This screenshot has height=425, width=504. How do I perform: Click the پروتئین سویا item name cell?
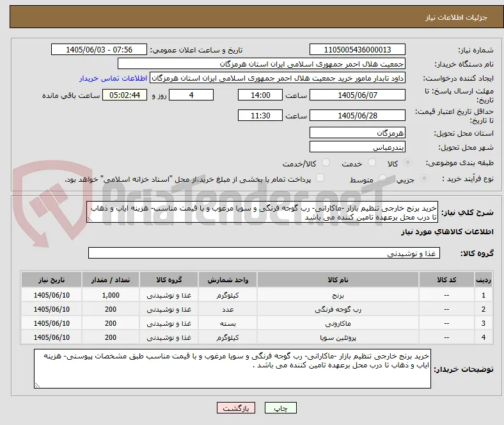click(x=338, y=337)
